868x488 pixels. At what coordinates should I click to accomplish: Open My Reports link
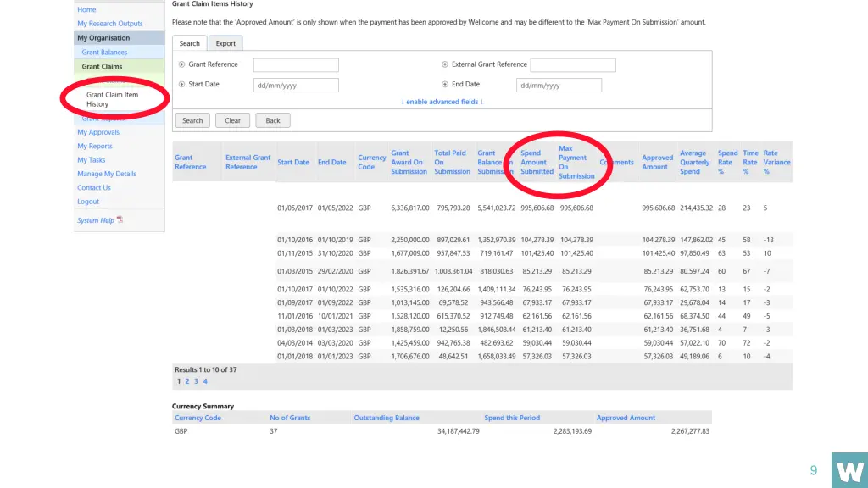pos(95,146)
